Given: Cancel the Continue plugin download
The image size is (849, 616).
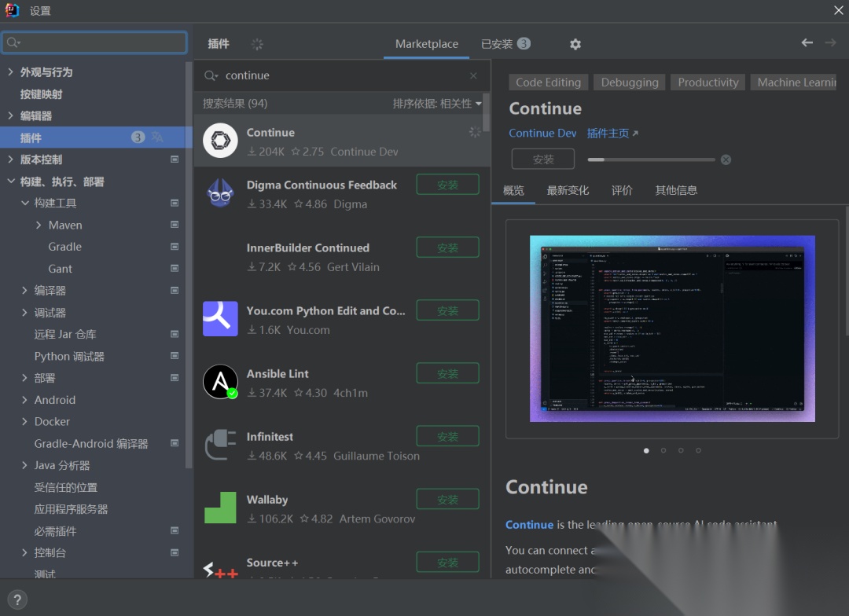Looking at the screenshot, I should 726,159.
